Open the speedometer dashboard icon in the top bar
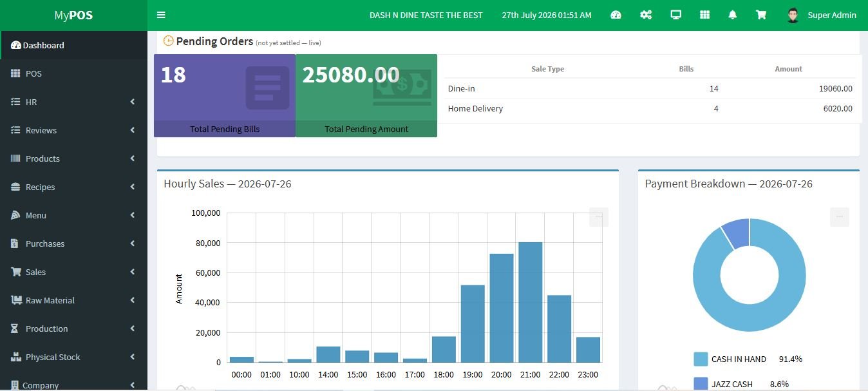Image resolution: width=868 pixels, height=391 pixels. tap(616, 15)
